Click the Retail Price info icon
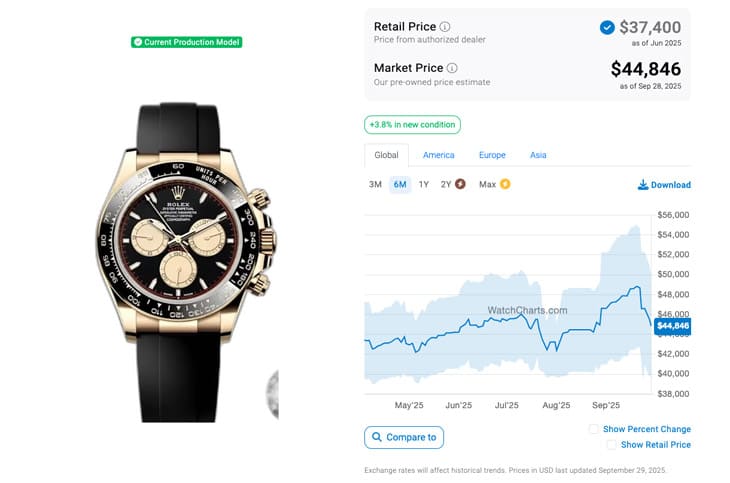The width and height of the screenshot is (730, 483). pyautogui.click(x=445, y=27)
